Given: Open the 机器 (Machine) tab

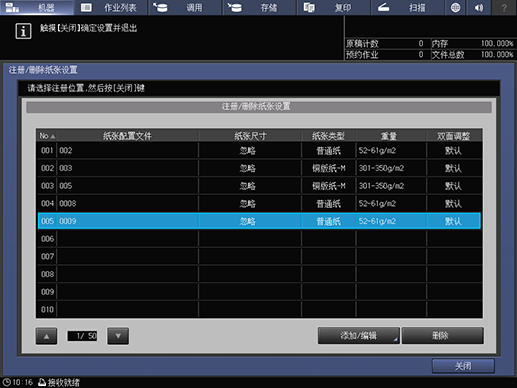Looking at the screenshot, I should coord(37,7).
